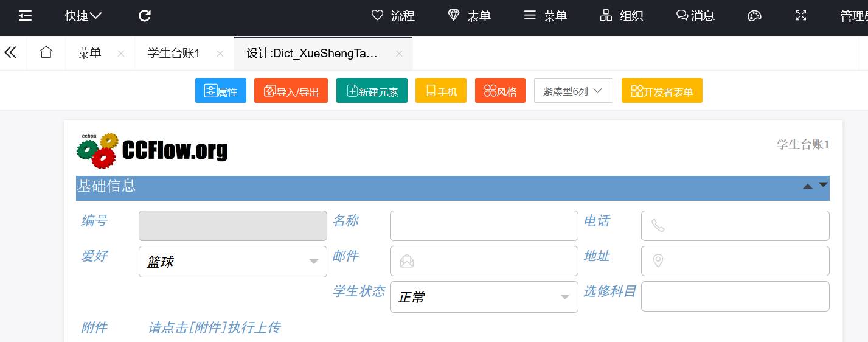
Task: Open the 紧凑型6列 layout dropdown
Action: point(574,91)
